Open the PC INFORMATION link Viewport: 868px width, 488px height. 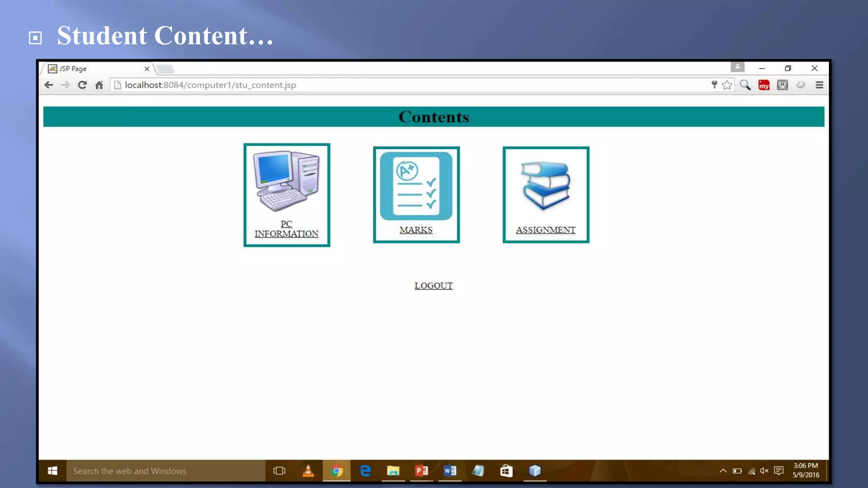click(x=287, y=229)
